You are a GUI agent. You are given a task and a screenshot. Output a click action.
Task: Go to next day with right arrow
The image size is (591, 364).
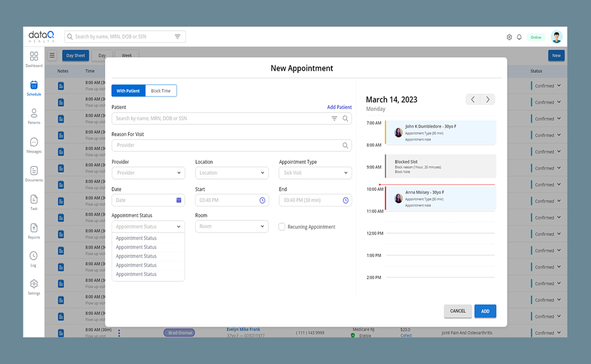click(488, 99)
